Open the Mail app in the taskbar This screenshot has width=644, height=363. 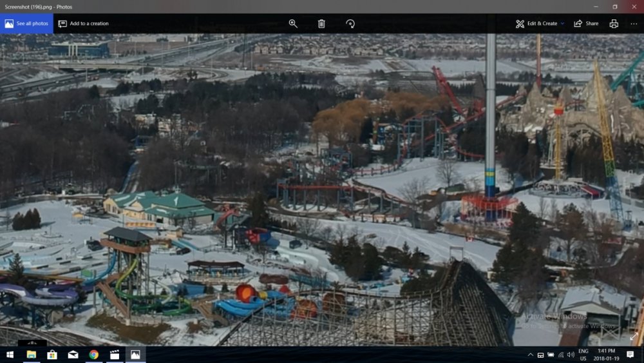coord(73,355)
